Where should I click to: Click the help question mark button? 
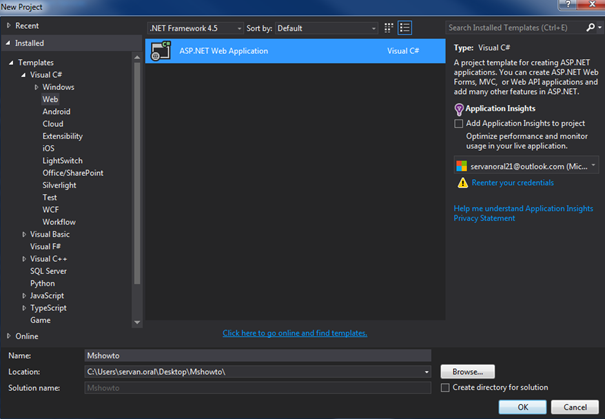568,4
